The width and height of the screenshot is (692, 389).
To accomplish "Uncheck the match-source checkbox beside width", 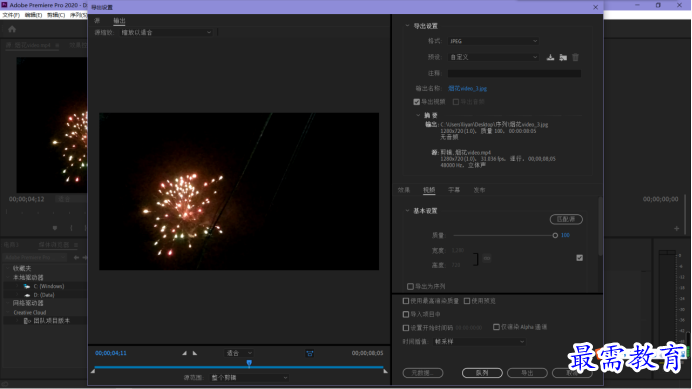I will click(x=579, y=258).
